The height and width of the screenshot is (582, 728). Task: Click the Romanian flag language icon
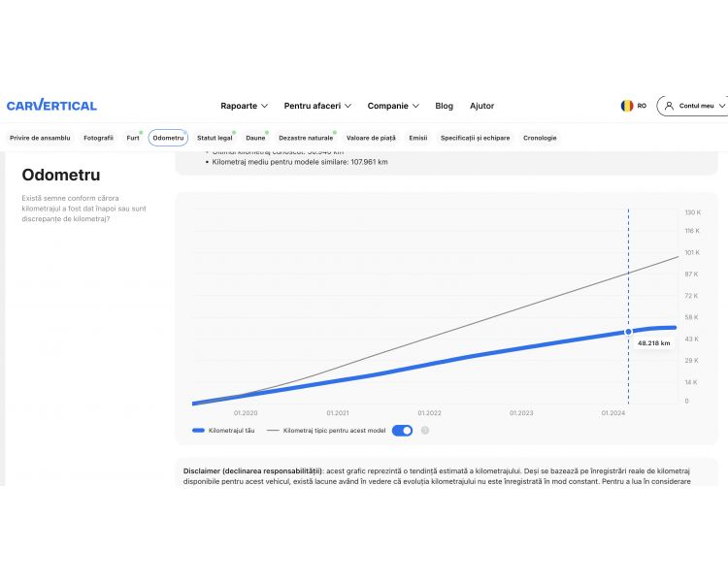[x=627, y=106]
